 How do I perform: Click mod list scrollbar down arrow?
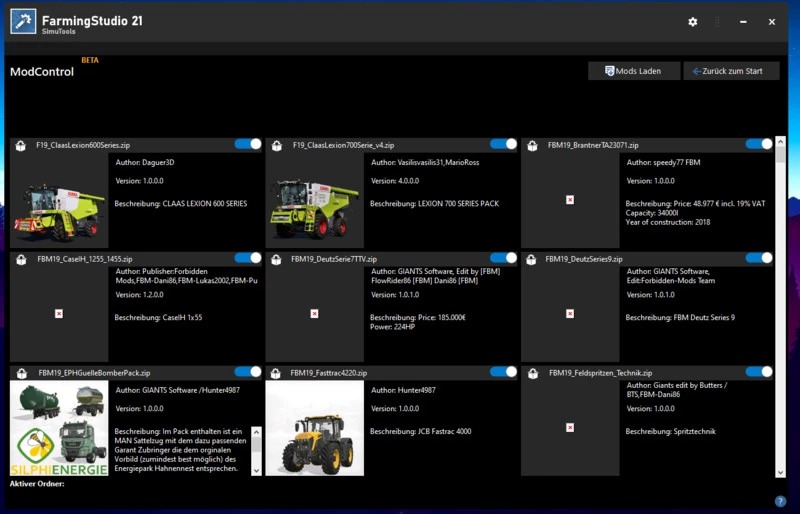click(x=780, y=473)
